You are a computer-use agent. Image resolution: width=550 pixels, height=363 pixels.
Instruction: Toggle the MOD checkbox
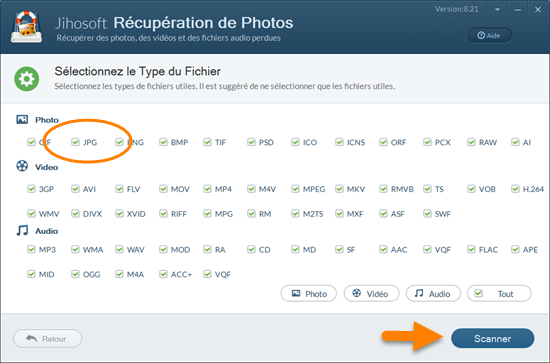163,249
